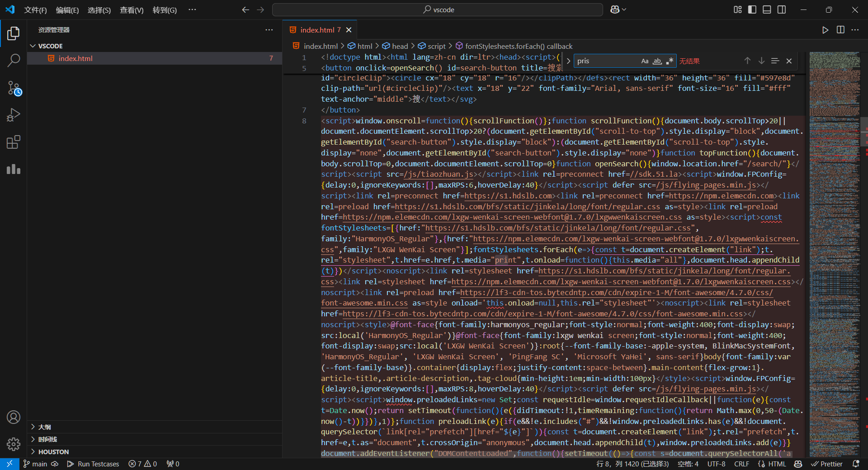Open the Customize Layout icon
The width and height of the screenshot is (868, 470).
coord(738,9)
